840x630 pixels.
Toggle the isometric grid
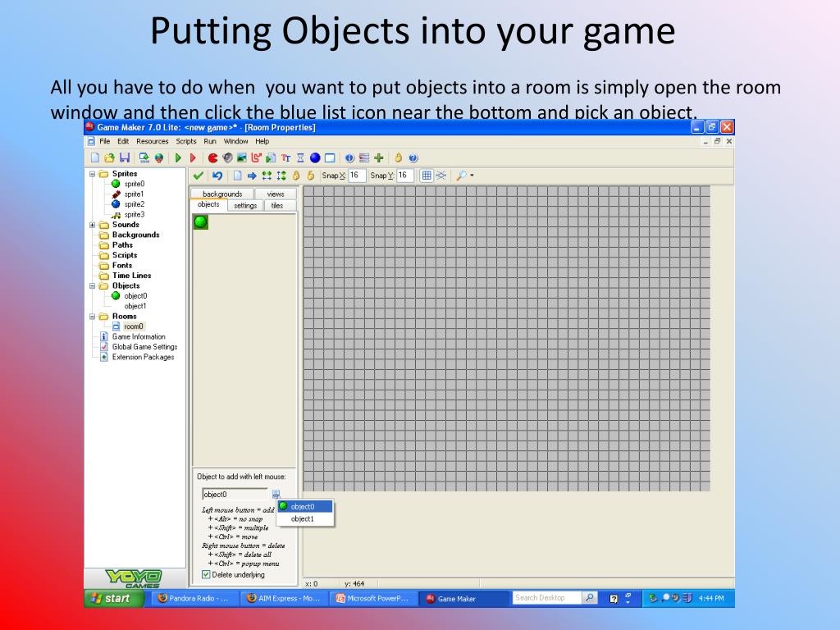441,176
